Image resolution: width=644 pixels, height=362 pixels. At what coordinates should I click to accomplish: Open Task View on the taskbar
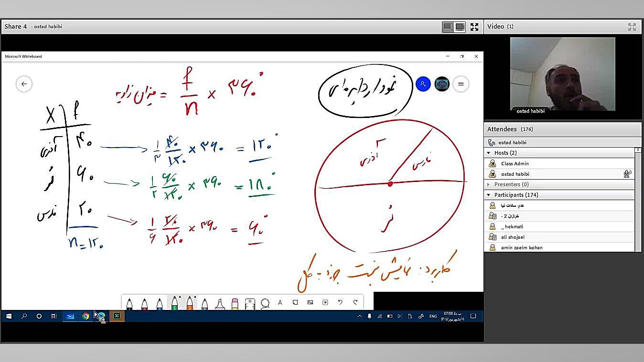pyautogui.click(x=54, y=316)
